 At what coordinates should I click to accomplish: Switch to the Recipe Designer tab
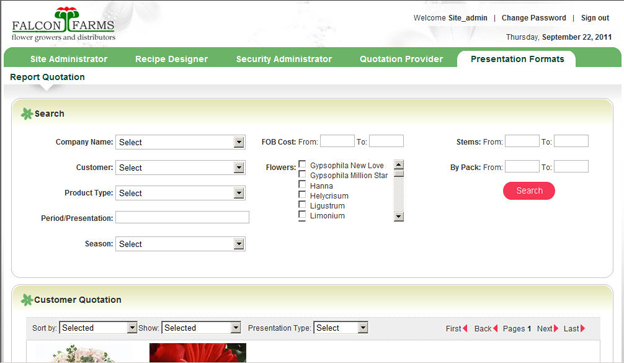[171, 59]
